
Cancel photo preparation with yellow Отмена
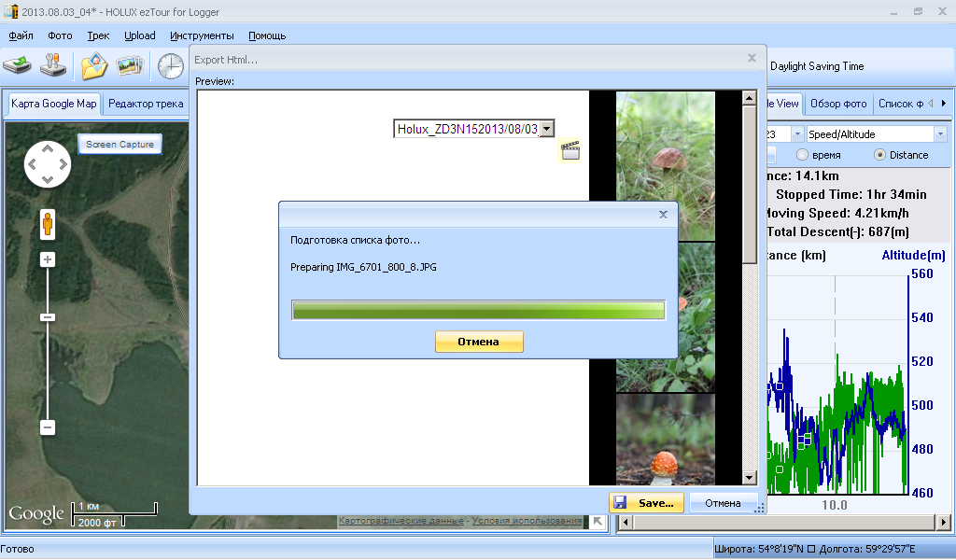tap(479, 342)
